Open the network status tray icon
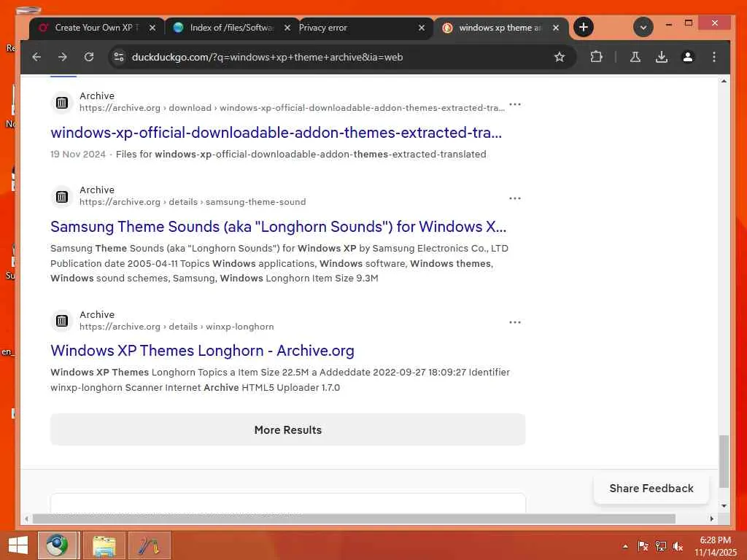 (661, 546)
